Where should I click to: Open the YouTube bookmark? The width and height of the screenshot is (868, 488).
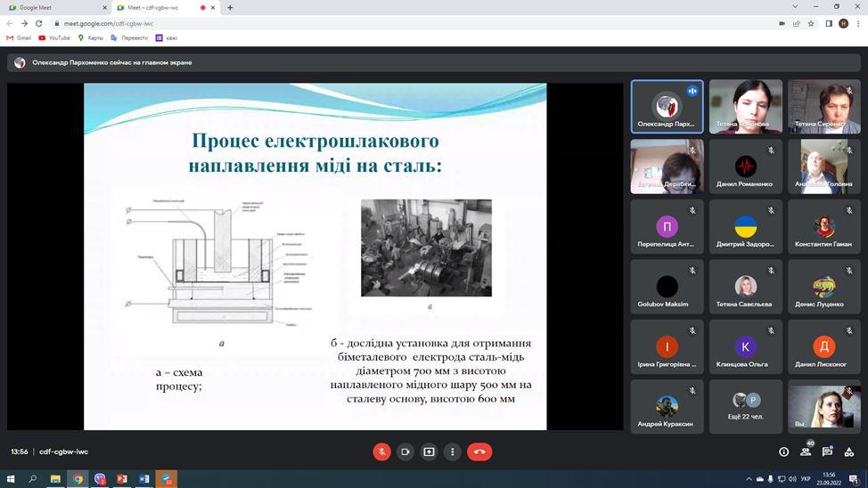[x=54, y=37]
